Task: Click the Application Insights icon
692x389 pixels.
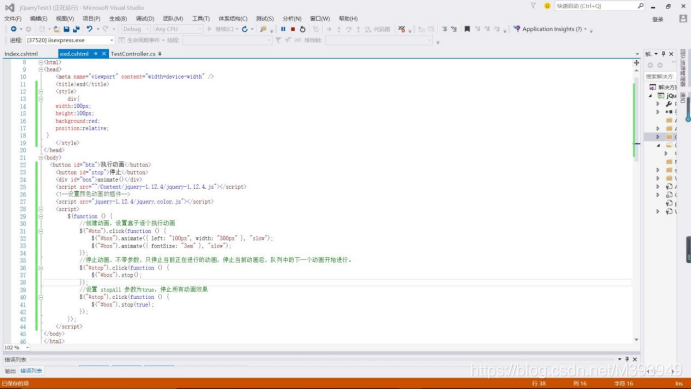Action: (517, 29)
